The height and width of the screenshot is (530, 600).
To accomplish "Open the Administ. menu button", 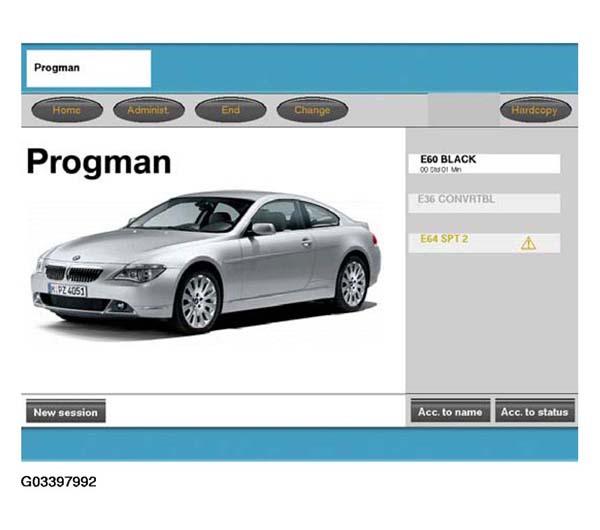I will tap(148, 110).
